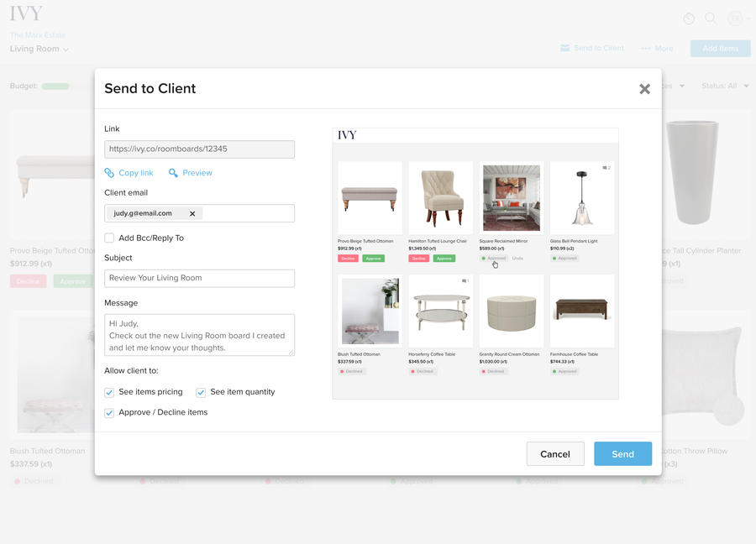Click the background IVY logo

tap(26, 13)
